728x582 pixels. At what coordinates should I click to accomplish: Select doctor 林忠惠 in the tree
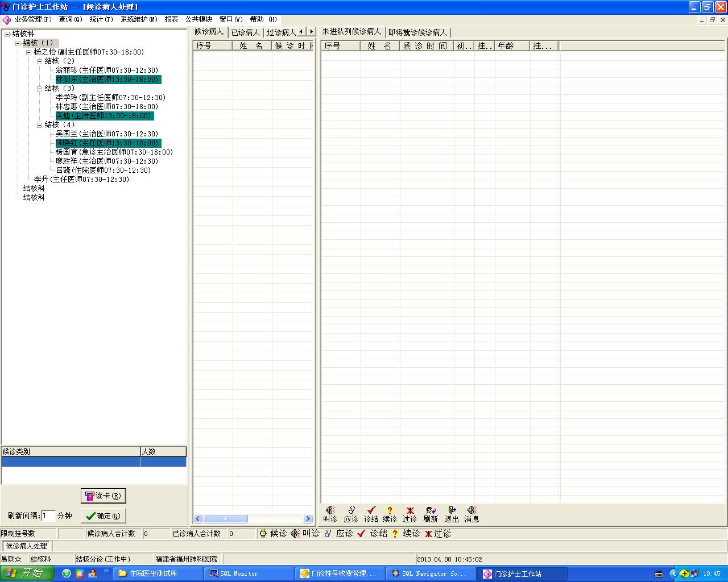coord(107,107)
